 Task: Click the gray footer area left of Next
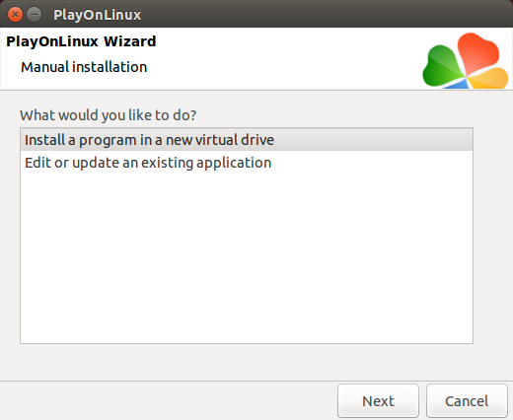[x=168, y=401]
